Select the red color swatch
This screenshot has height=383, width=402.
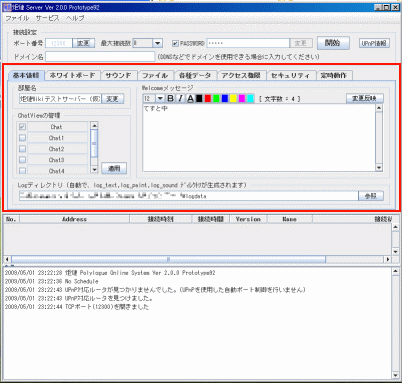pyautogui.click(x=208, y=98)
